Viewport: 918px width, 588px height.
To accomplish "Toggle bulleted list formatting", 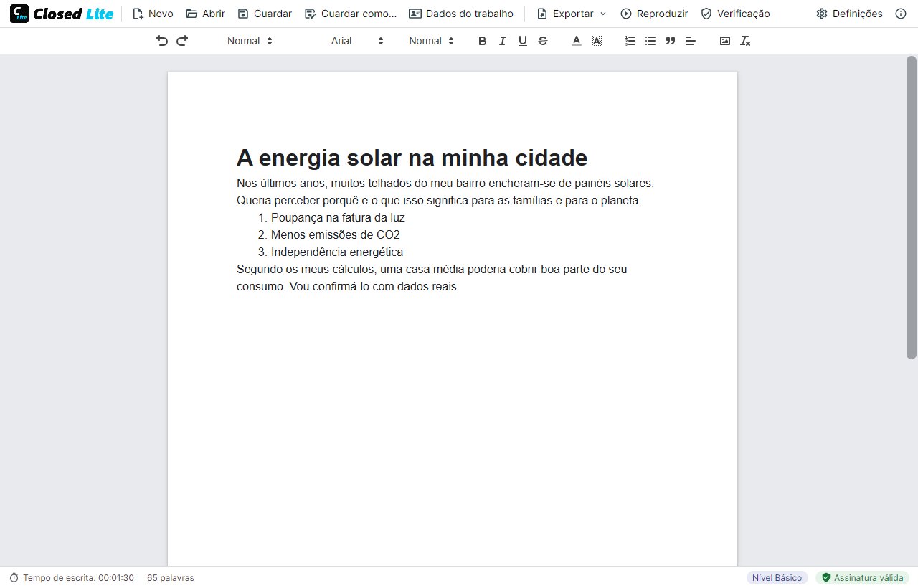I will coord(650,41).
